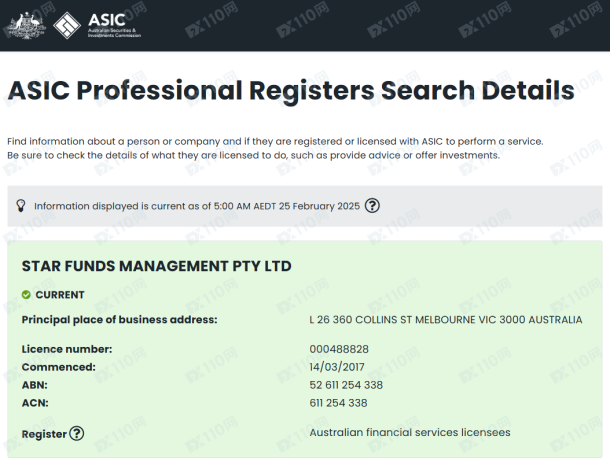Image resolution: width=610 pixels, height=458 pixels.
Task: Click the green CURRENT status check icon
Action: click(26, 295)
